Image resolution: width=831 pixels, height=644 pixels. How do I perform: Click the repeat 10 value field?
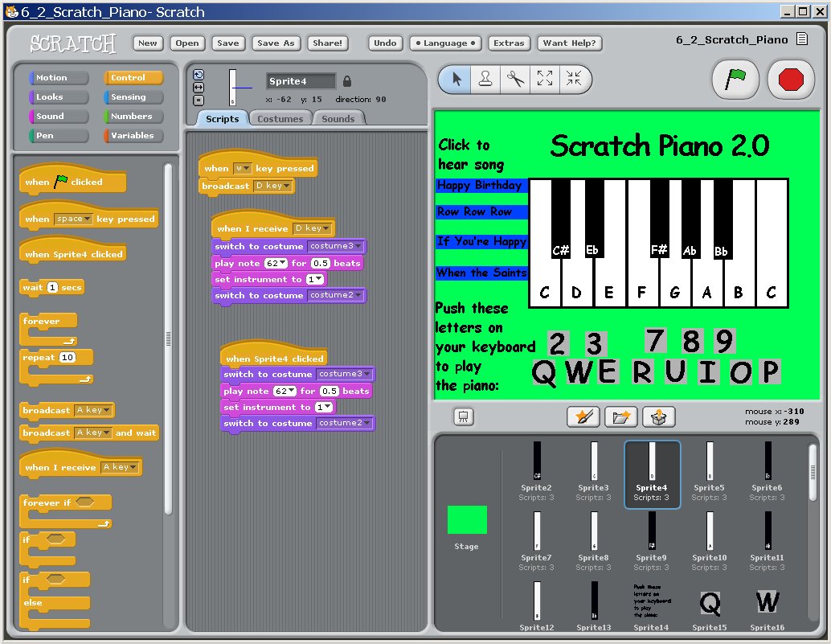pyautogui.click(x=67, y=357)
